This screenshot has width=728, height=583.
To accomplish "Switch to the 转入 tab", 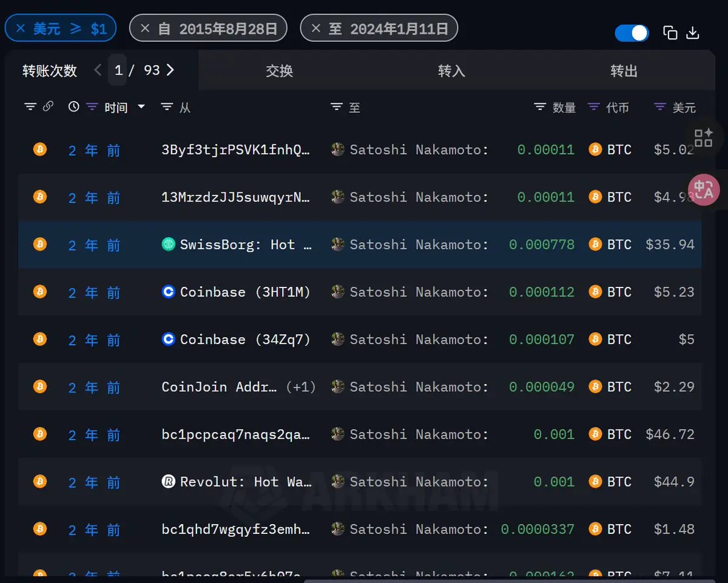I will 451,71.
